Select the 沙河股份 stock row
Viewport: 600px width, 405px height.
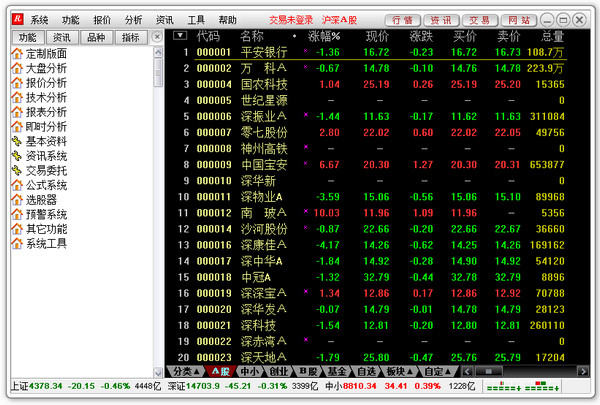[x=371, y=229]
